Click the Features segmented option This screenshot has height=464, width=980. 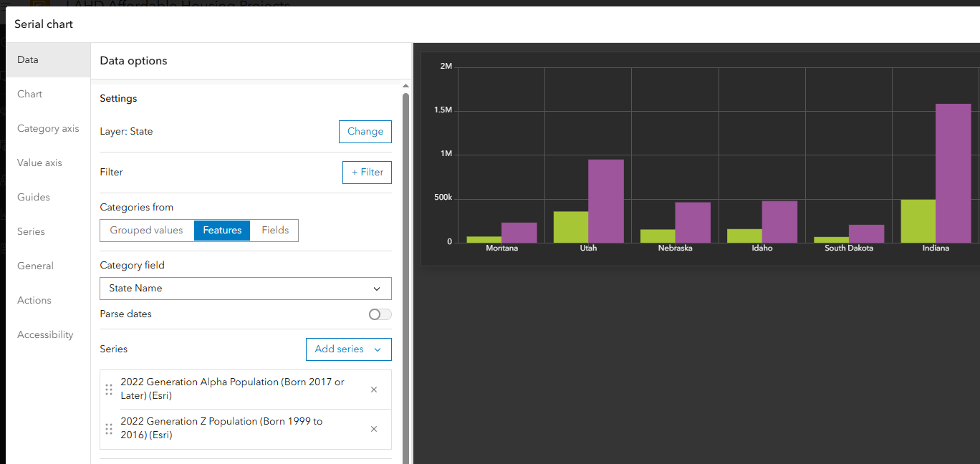[221, 230]
